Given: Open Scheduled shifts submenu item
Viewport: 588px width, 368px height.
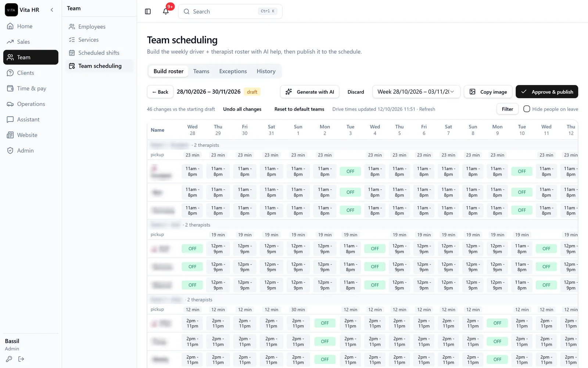Looking at the screenshot, I should [x=100, y=53].
